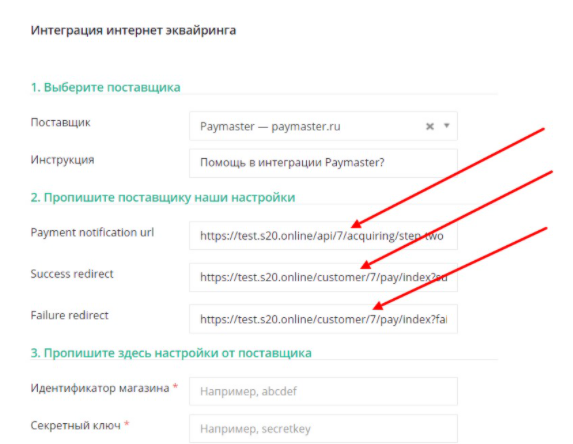The image size is (573, 444).
Task: Click the Success redirect label
Action: coord(72,274)
